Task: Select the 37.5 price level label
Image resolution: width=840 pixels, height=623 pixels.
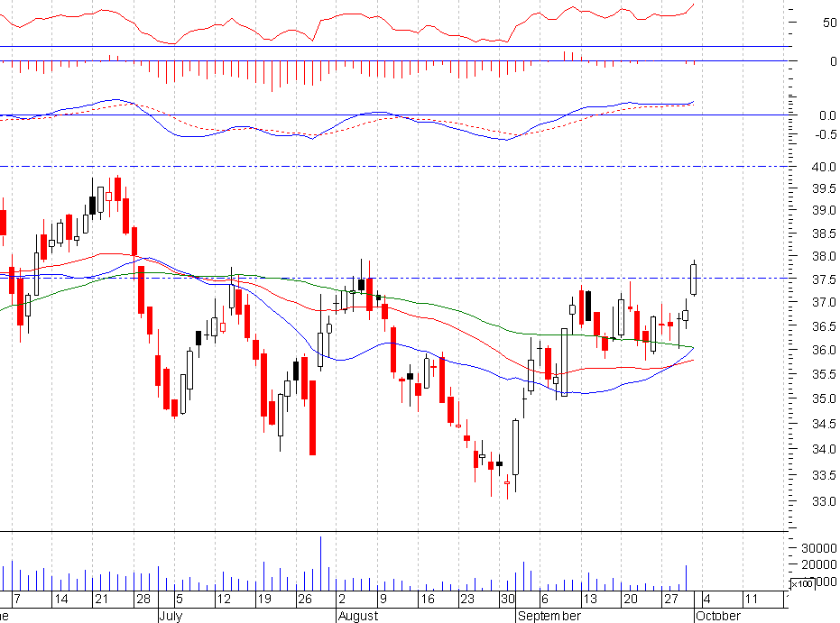Action: (x=824, y=279)
